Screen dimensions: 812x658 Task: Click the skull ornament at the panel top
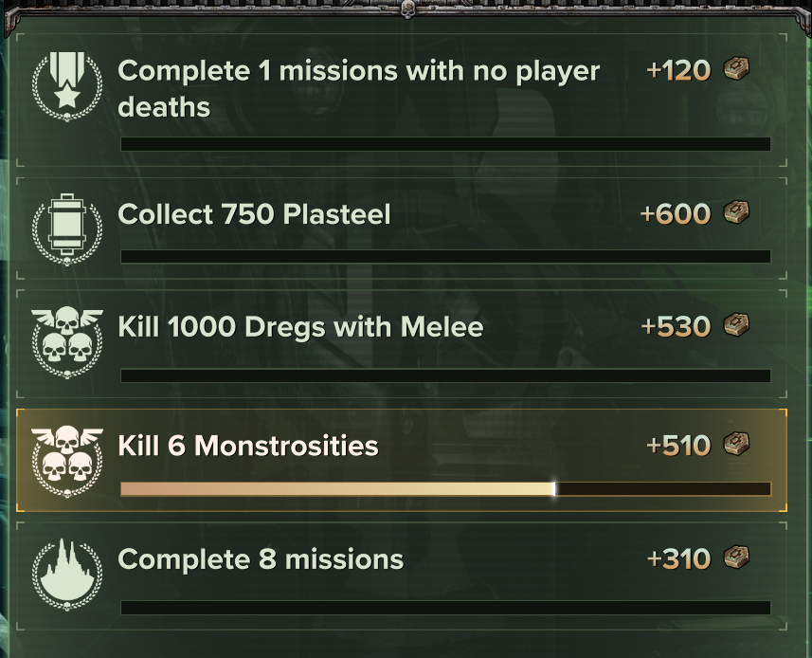click(x=407, y=9)
